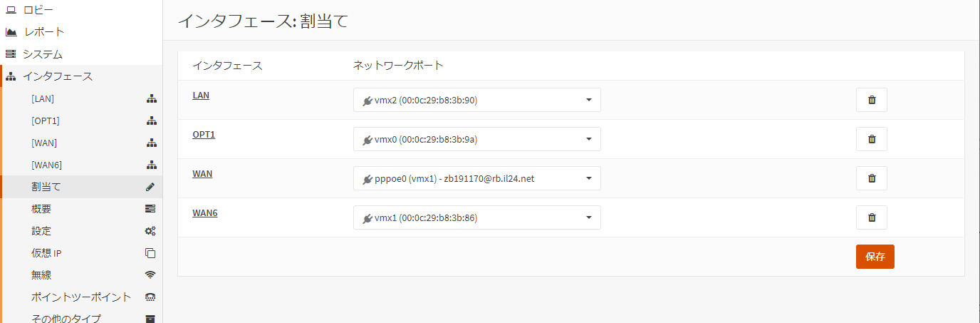980x323 pixels.
Task: Select ポイントツーポイント in the sidebar
Action: pos(81,297)
